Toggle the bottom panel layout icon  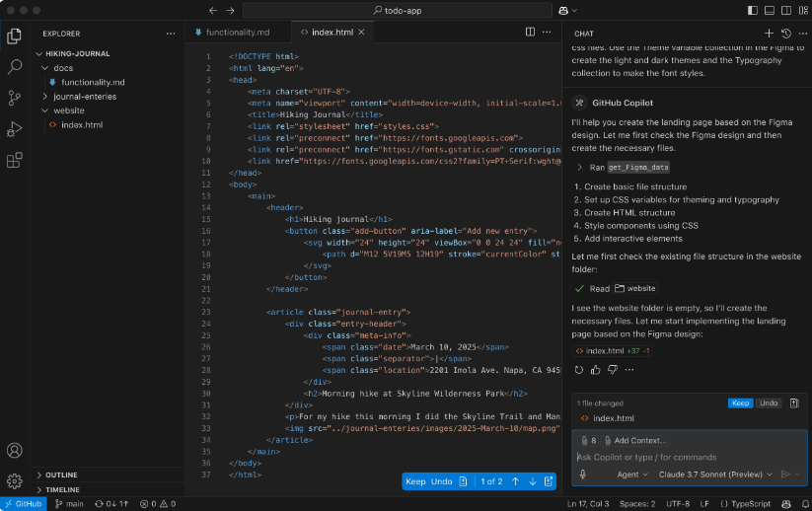(770, 10)
